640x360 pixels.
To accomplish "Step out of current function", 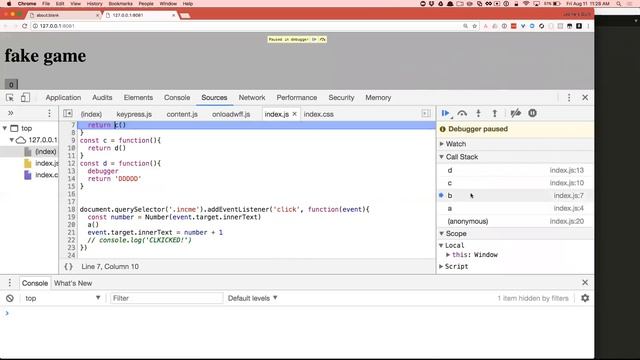I will [495, 113].
